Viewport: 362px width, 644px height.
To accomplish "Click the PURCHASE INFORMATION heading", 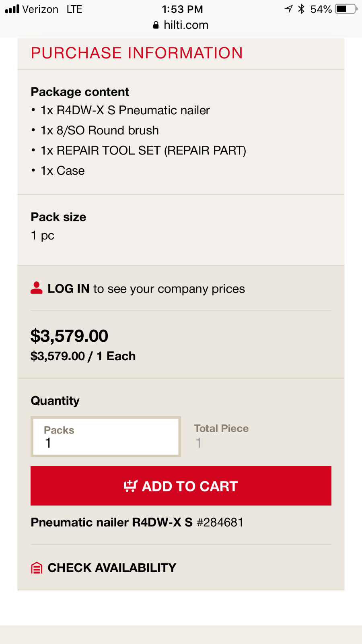I will (137, 53).
